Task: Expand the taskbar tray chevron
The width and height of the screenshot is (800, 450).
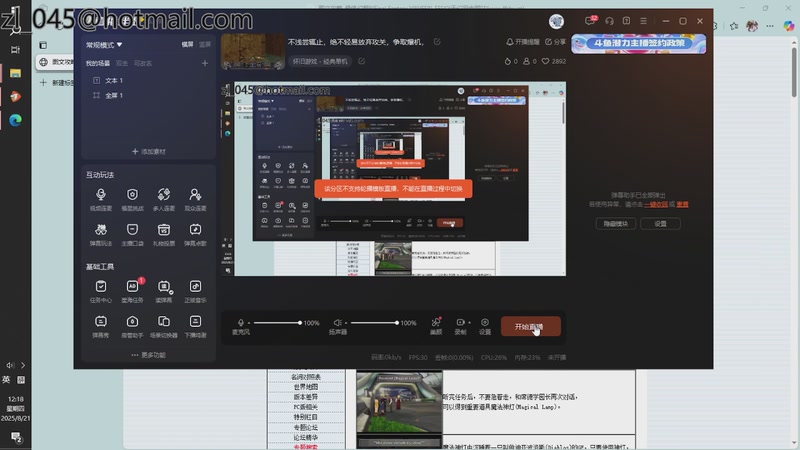Action: (23, 365)
